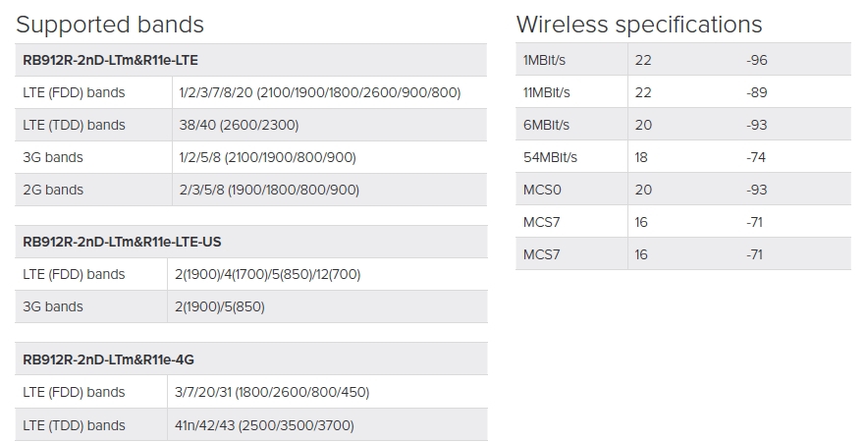Click the 1/2/3/7/8/20 LTE bands cell
The height and width of the screenshot is (442, 868).
pyautogui.click(x=320, y=92)
